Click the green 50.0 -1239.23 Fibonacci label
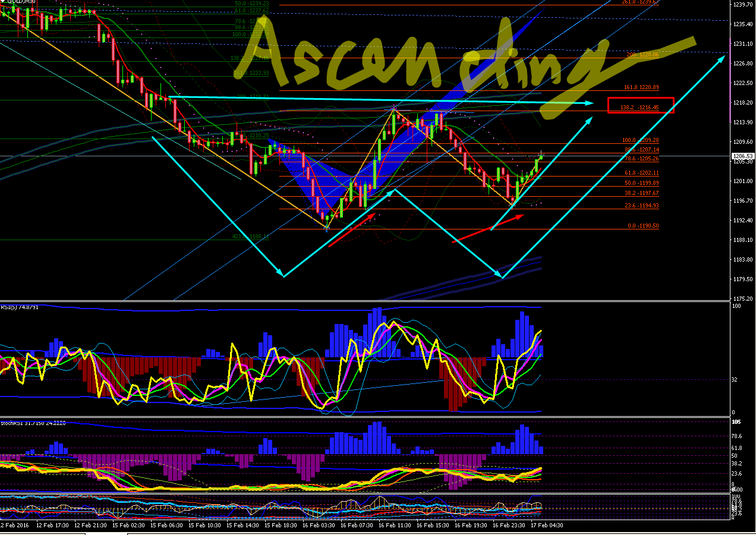The image size is (756, 535). (252, 3)
